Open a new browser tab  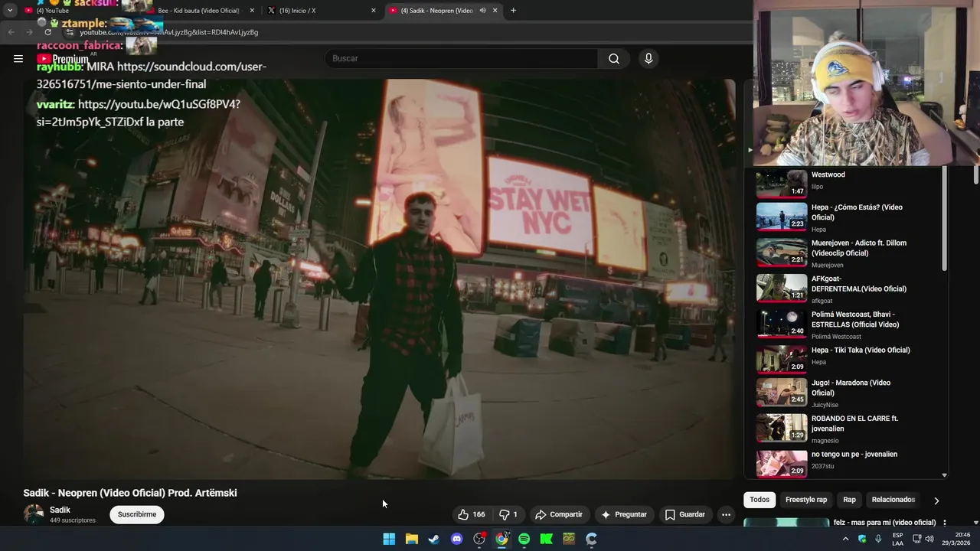[513, 11]
